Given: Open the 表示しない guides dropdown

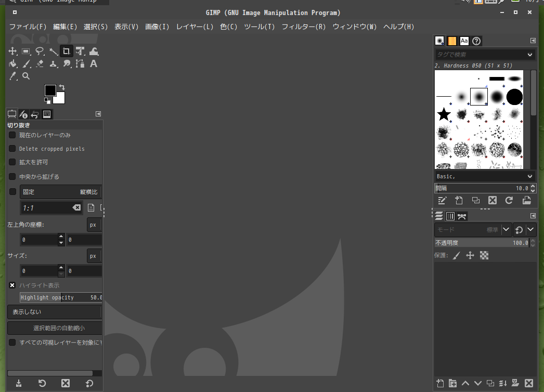Looking at the screenshot, I should [55, 312].
